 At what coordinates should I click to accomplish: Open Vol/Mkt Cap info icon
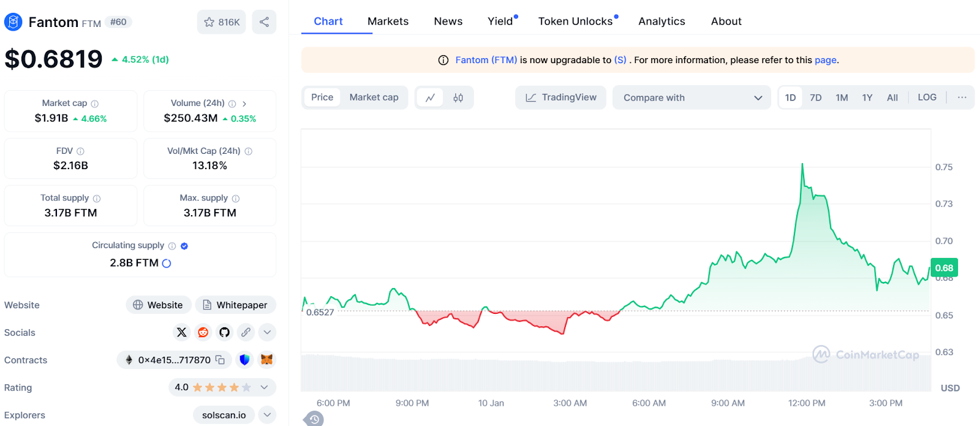pyautogui.click(x=248, y=151)
